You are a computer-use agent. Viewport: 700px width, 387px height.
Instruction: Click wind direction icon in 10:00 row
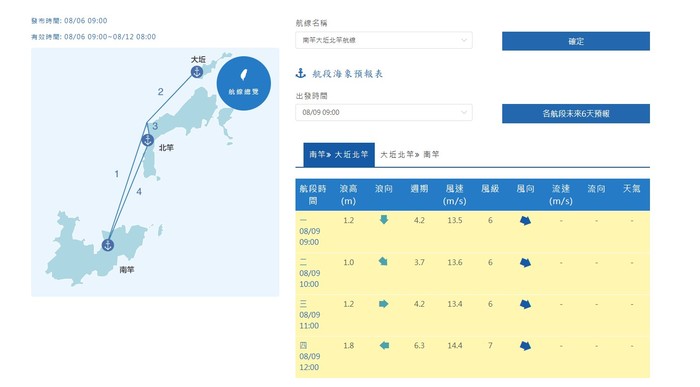coord(525,262)
